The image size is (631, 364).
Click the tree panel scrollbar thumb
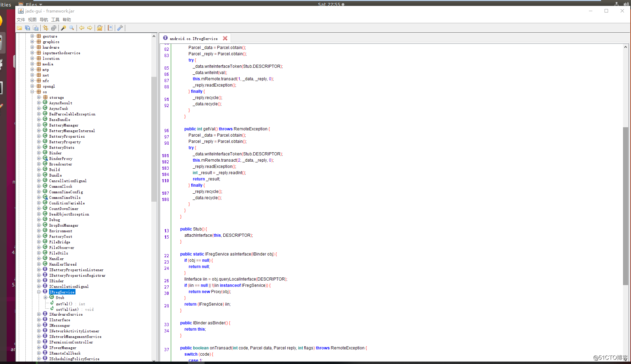154,139
